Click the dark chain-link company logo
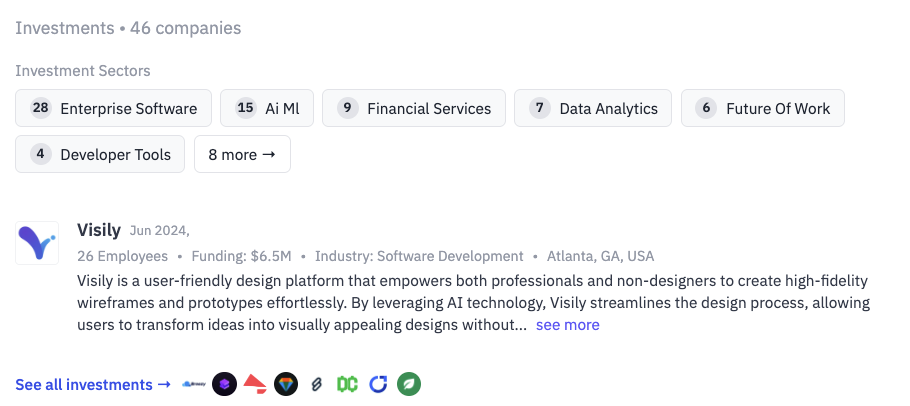This screenshot has height=406, width=910. pos(316,384)
